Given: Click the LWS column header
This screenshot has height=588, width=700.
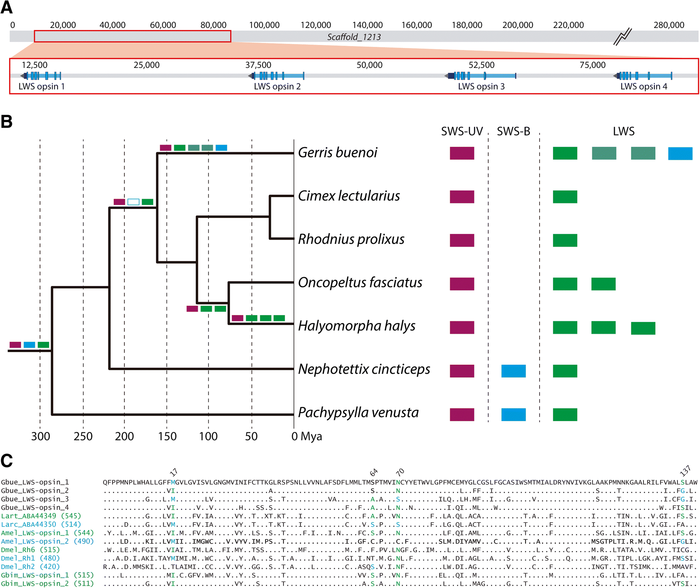Looking at the screenshot, I should click(624, 131).
